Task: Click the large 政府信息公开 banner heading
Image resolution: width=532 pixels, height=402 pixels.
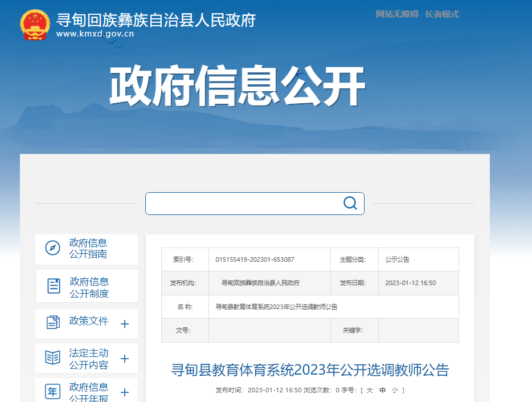Action: click(x=237, y=87)
